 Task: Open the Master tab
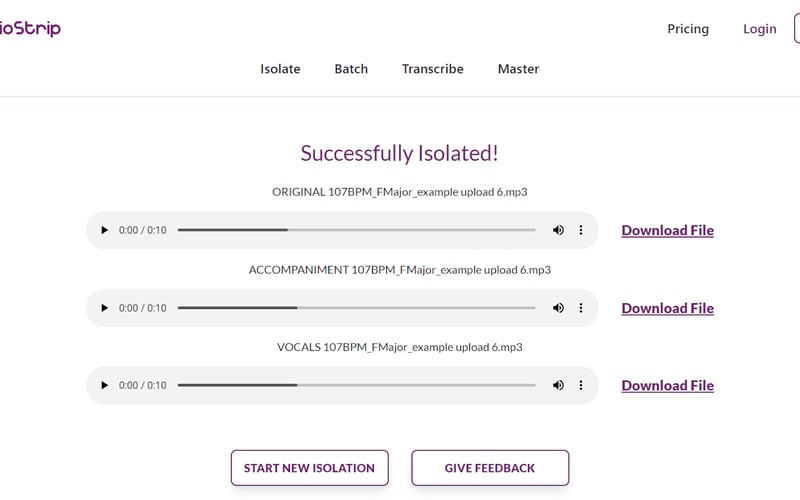pos(518,69)
